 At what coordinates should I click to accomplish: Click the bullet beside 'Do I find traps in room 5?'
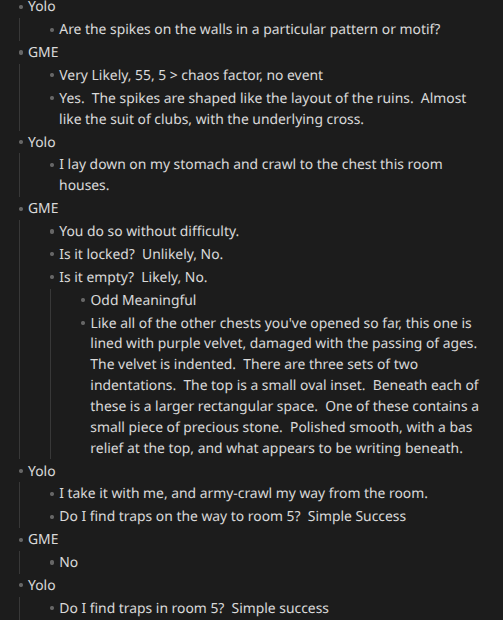(x=52, y=609)
